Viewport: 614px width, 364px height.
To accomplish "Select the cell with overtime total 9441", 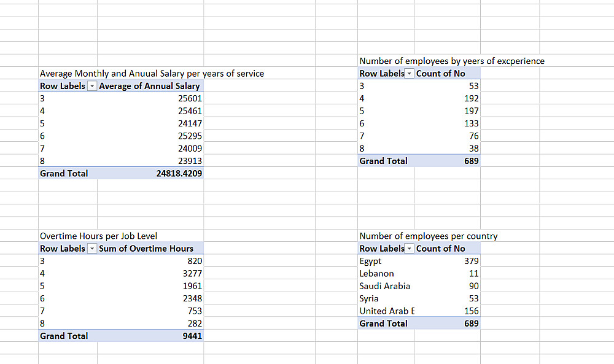I will pyautogui.click(x=150, y=336).
